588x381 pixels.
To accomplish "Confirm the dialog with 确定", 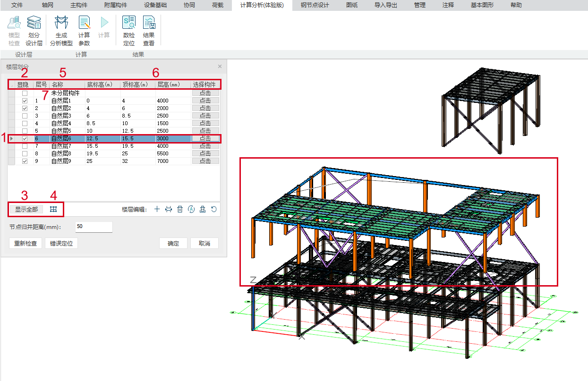I will click(173, 244).
